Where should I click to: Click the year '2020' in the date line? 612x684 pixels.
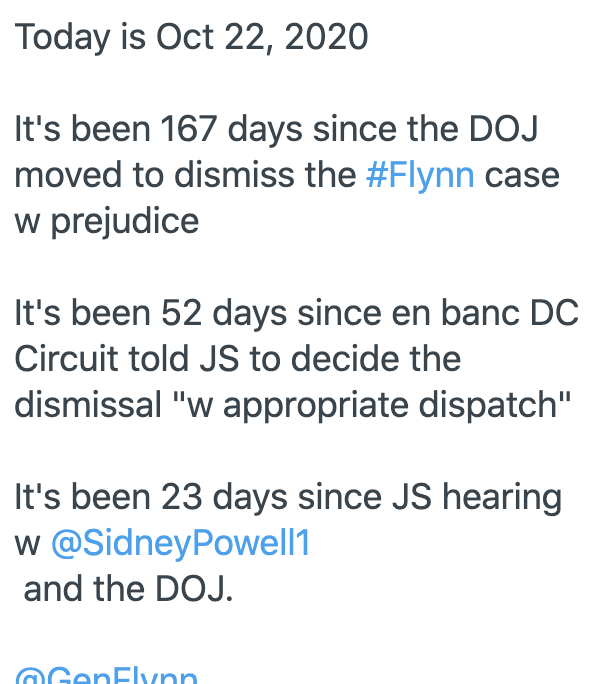tap(326, 37)
